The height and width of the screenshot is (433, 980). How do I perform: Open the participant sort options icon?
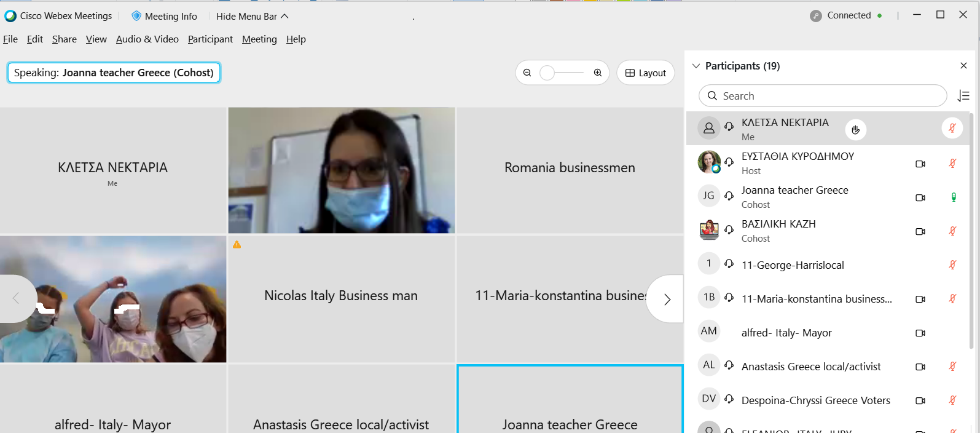[963, 96]
